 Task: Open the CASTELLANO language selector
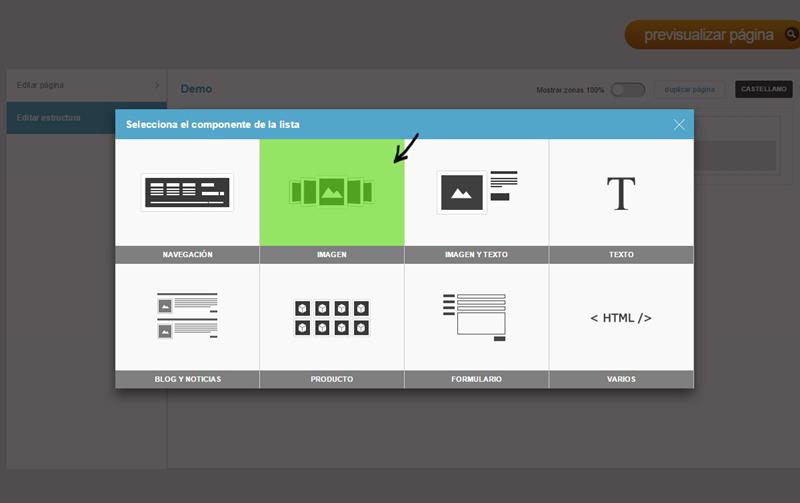coord(764,90)
